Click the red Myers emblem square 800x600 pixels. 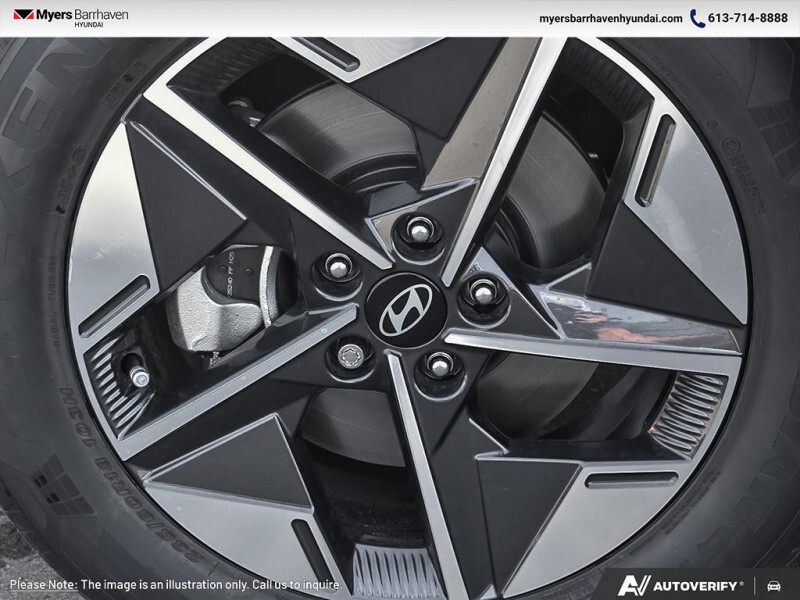pyautogui.click(x=24, y=14)
